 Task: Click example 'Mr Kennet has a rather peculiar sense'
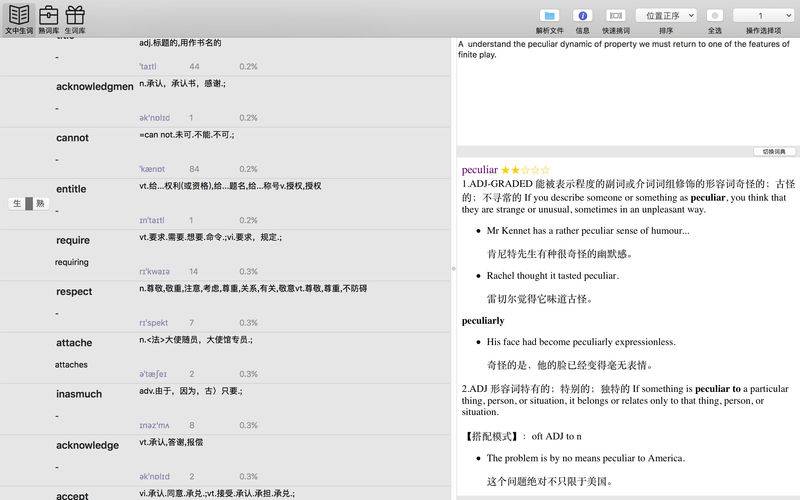click(x=588, y=231)
